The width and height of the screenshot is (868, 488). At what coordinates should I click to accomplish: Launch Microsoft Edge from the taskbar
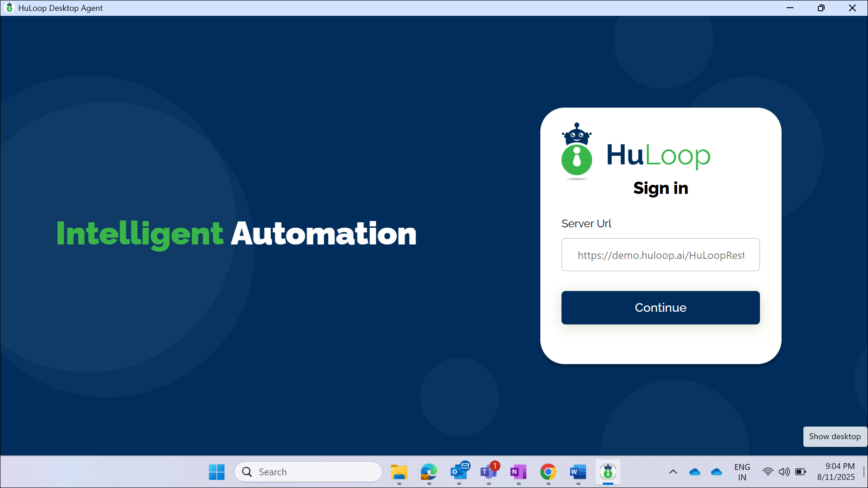(429, 472)
